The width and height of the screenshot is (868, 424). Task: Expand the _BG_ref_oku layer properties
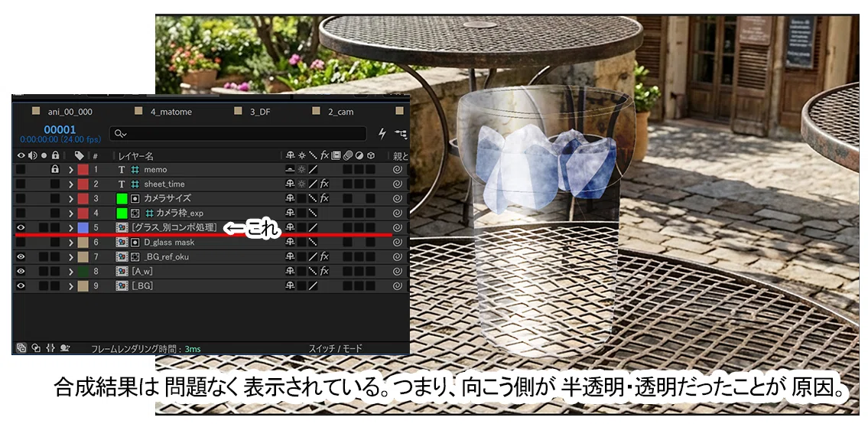point(71,256)
